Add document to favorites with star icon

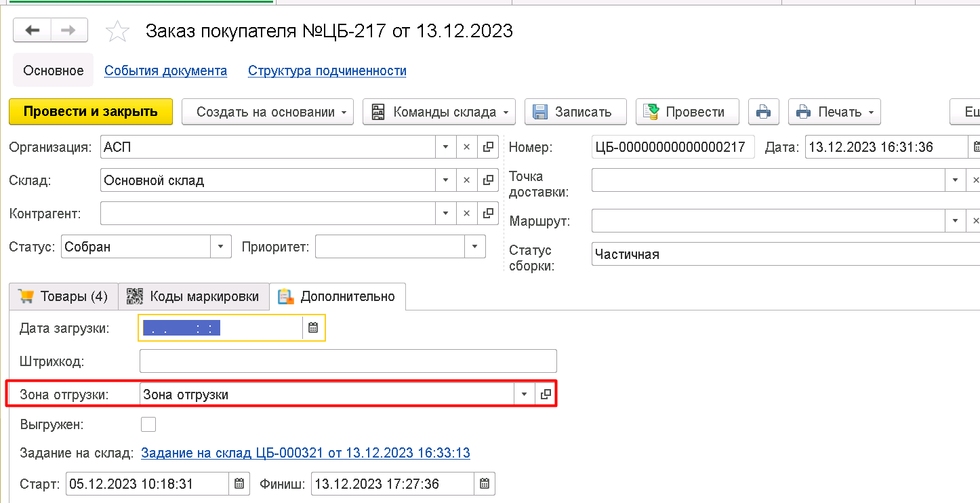117,31
